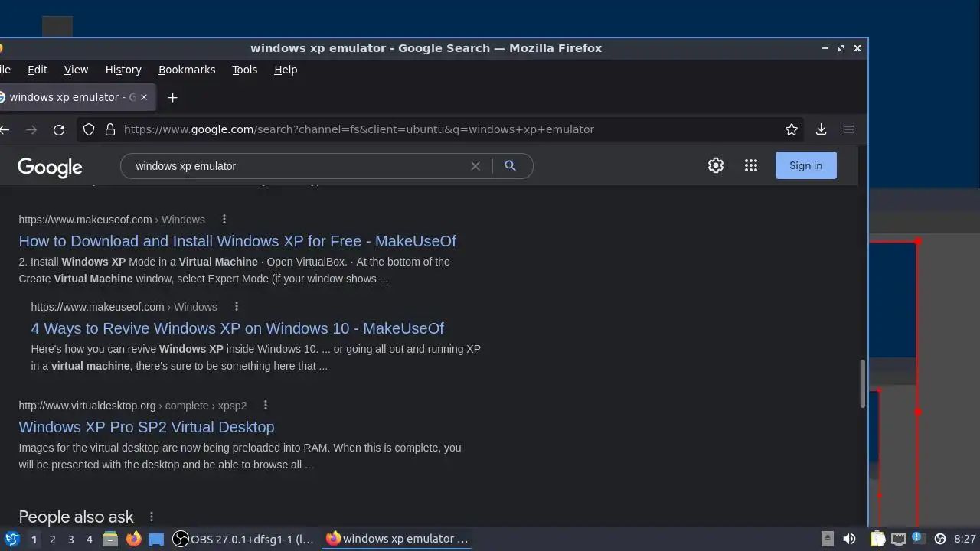Image resolution: width=980 pixels, height=551 pixels.
Task: Open the Help menu
Action: coord(286,70)
